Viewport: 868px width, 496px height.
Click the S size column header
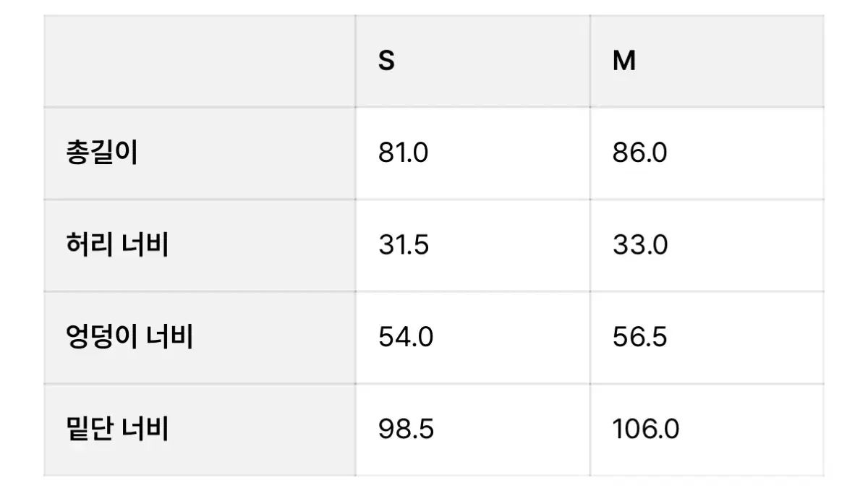[387, 61]
